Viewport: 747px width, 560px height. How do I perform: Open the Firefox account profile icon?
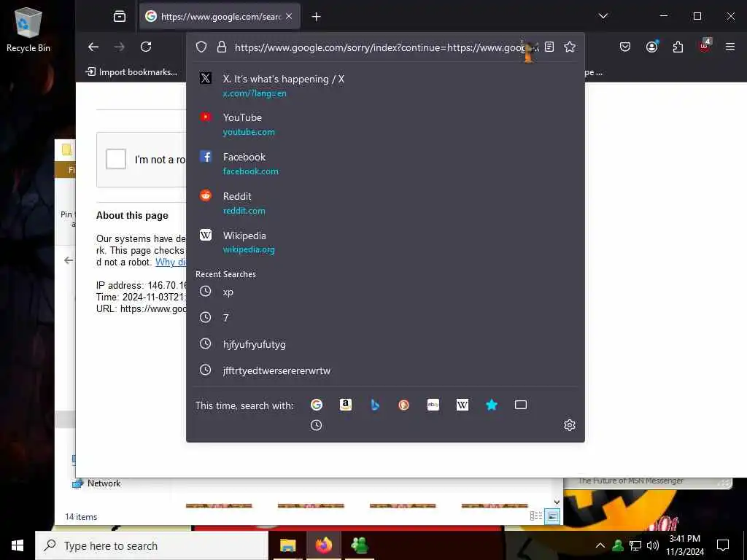[651, 47]
